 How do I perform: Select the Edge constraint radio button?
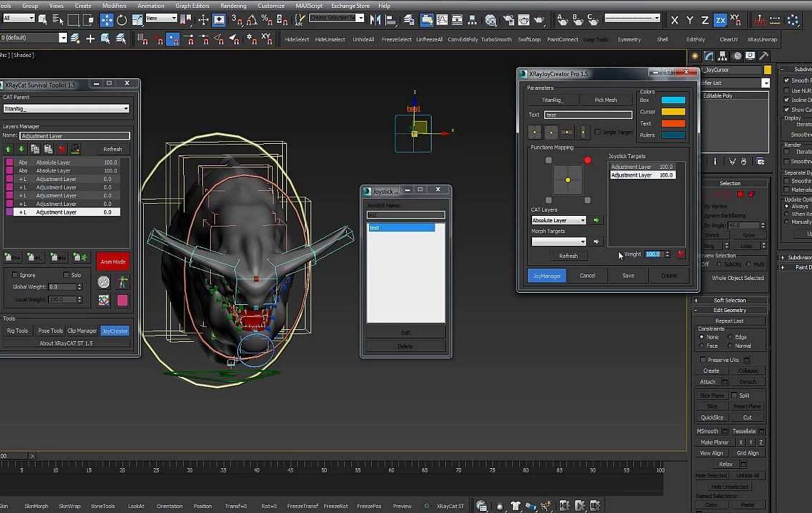click(x=729, y=336)
